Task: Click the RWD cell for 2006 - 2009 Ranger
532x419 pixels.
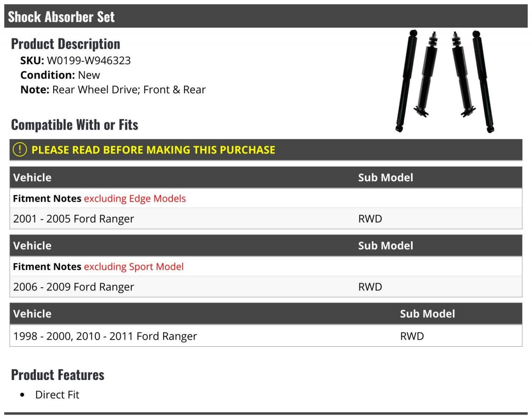Action: click(370, 287)
